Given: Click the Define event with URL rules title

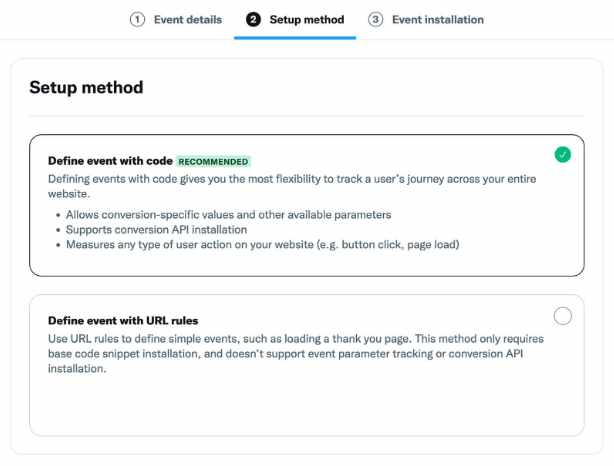Looking at the screenshot, I should [x=123, y=321].
